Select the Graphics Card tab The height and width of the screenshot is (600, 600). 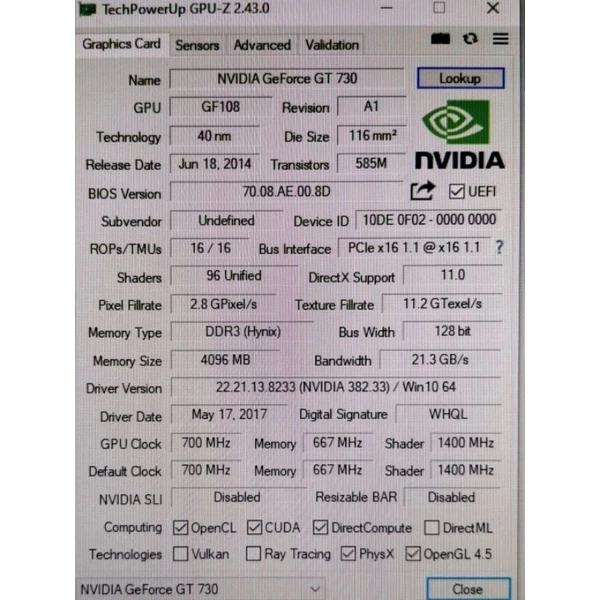pos(121,44)
